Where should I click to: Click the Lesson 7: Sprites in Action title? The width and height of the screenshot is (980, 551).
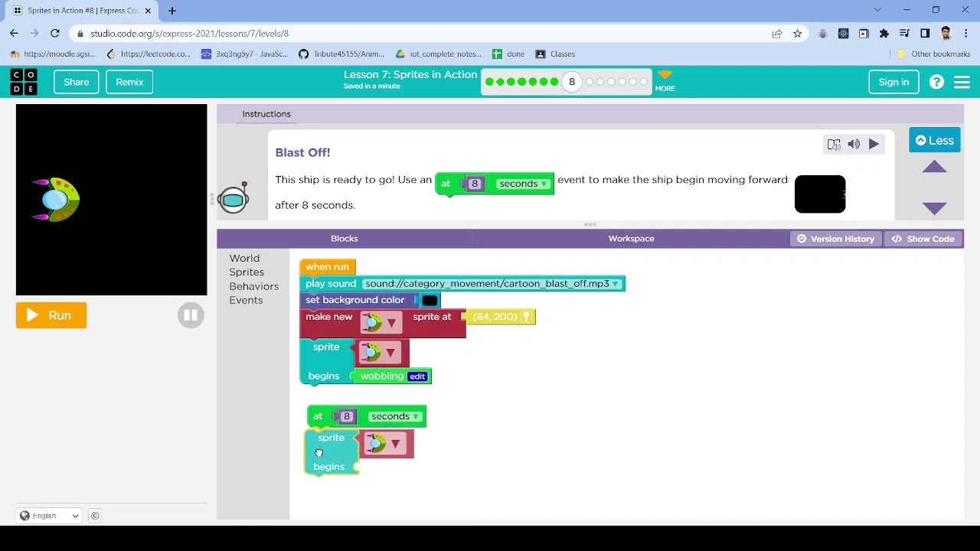click(410, 75)
